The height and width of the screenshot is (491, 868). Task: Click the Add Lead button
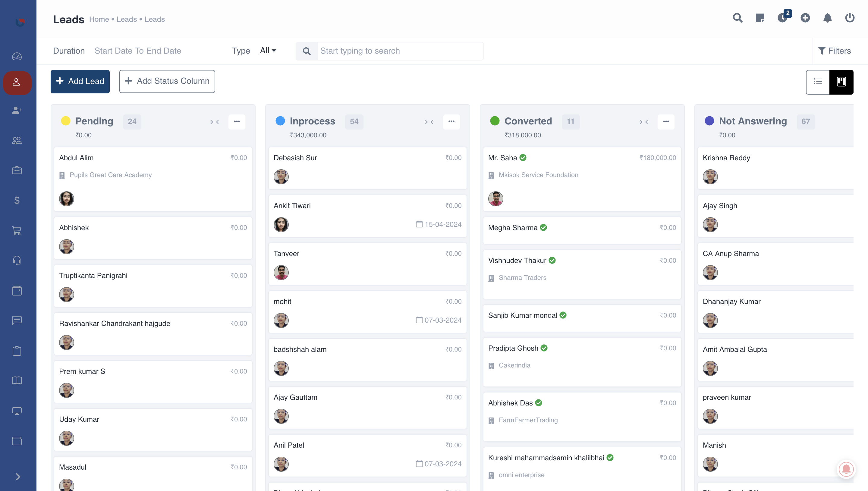pyautogui.click(x=80, y=81)
